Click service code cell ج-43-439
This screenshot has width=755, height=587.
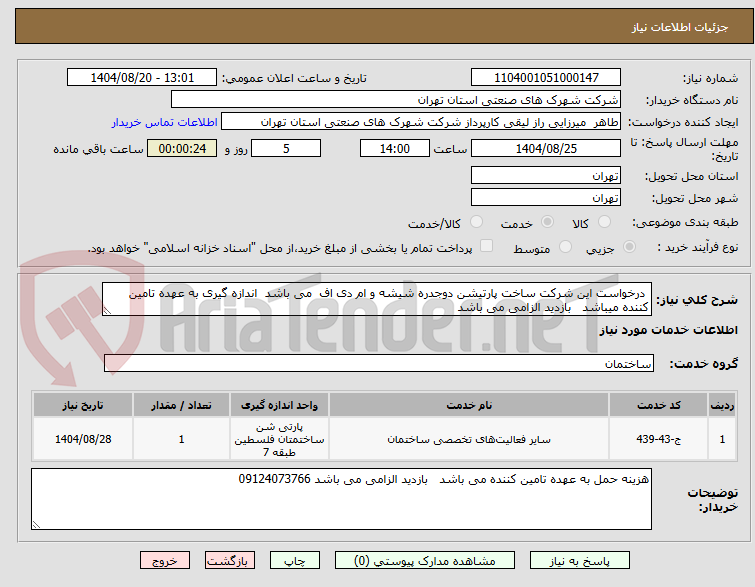pyautogui.click(x=658, y=439)
